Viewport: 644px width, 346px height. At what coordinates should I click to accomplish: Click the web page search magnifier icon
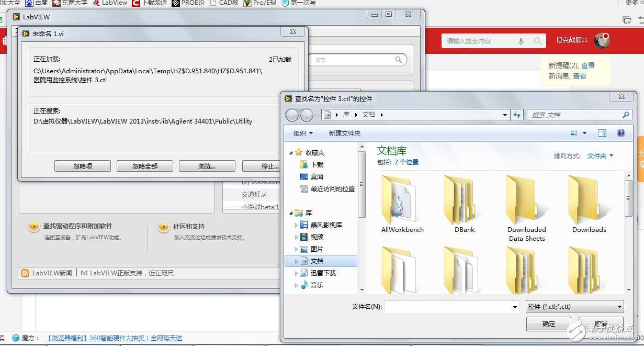[x=537, y=41]
